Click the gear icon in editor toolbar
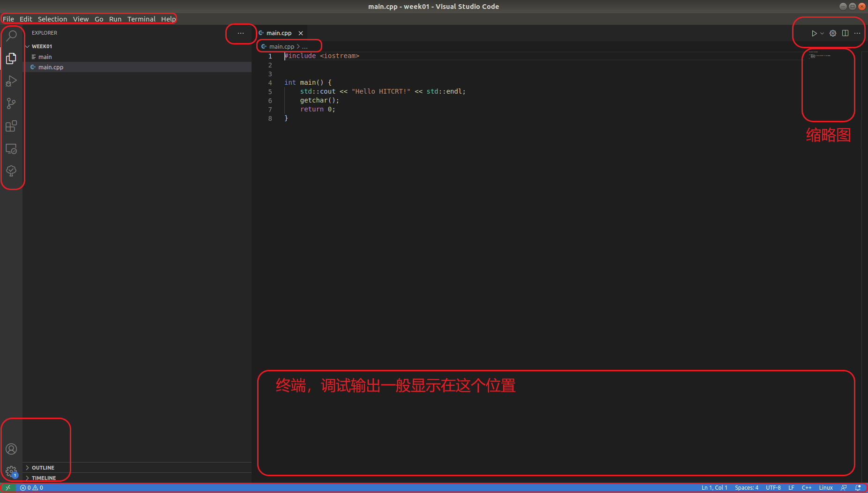 tap(833, 33)
